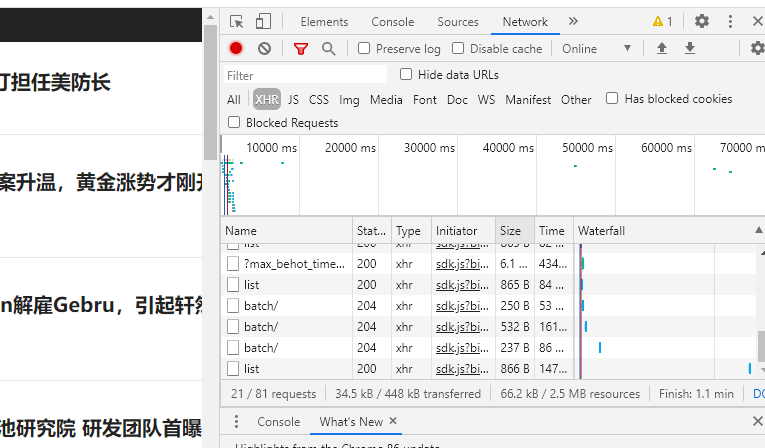The width and height of the screenshot is (765, 448).
Task: Sort by the Time column header
Action: pos(554,230)
